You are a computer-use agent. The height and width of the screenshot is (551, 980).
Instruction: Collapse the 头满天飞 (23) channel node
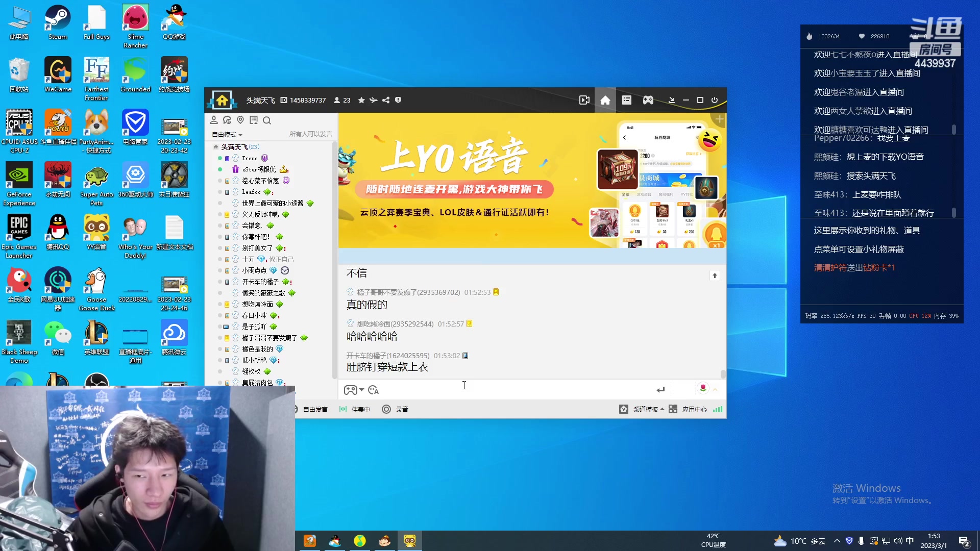coord(216,147)
